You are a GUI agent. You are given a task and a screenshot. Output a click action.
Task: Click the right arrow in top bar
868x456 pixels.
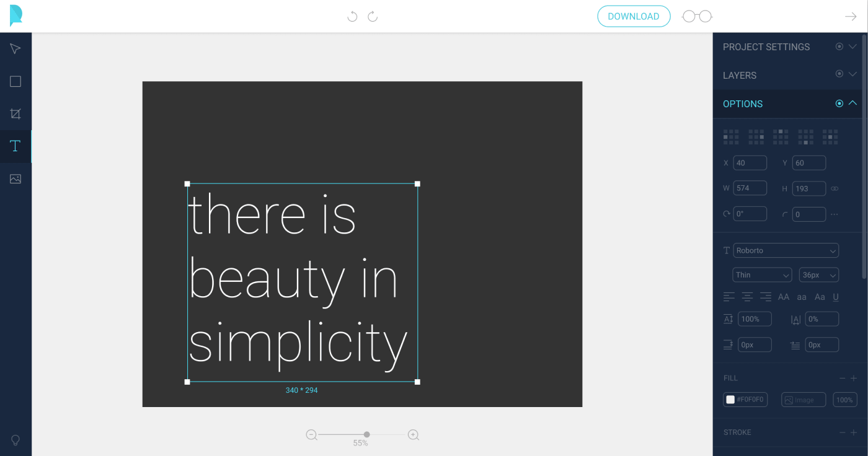coord(851,16)
